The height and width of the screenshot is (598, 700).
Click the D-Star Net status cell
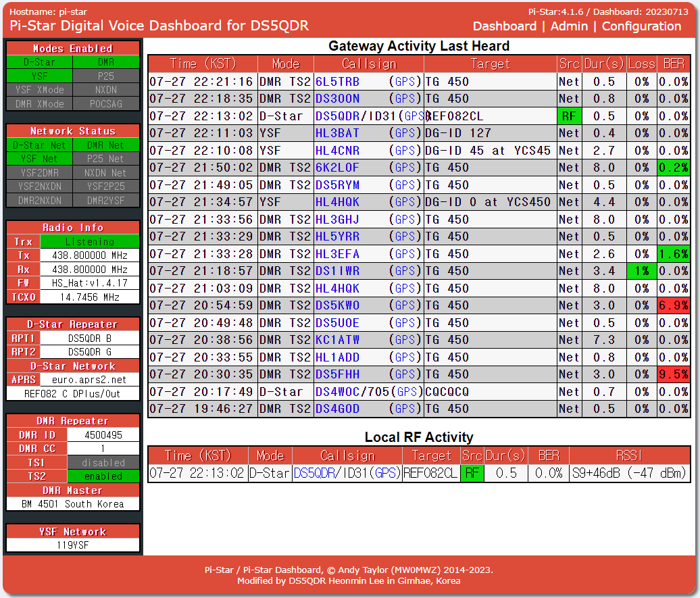tap(39, 145)
